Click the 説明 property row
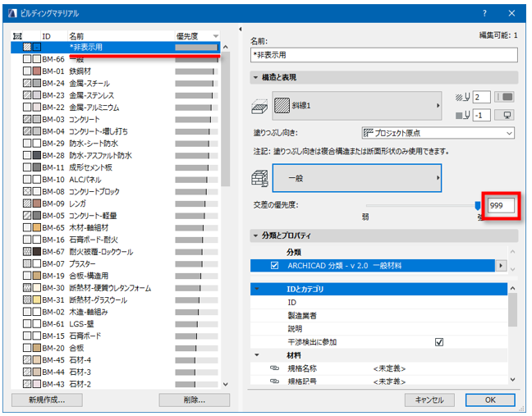 [379, 328]
